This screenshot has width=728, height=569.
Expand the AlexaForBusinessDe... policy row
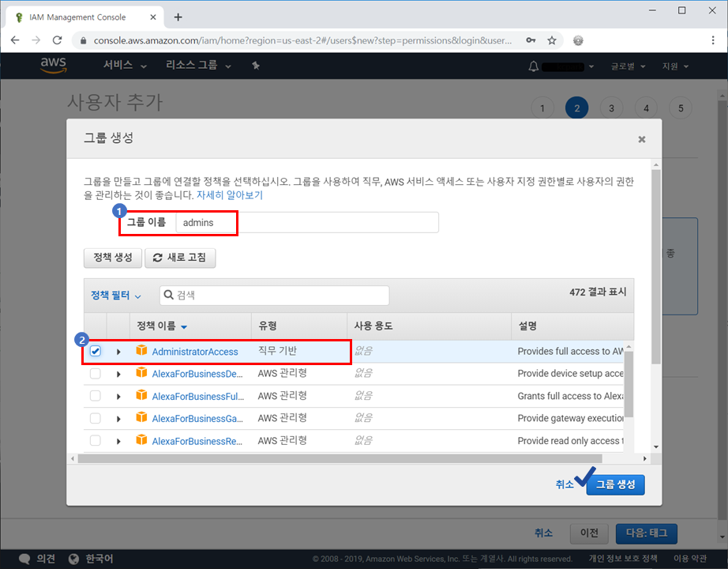tap(118, 375)
